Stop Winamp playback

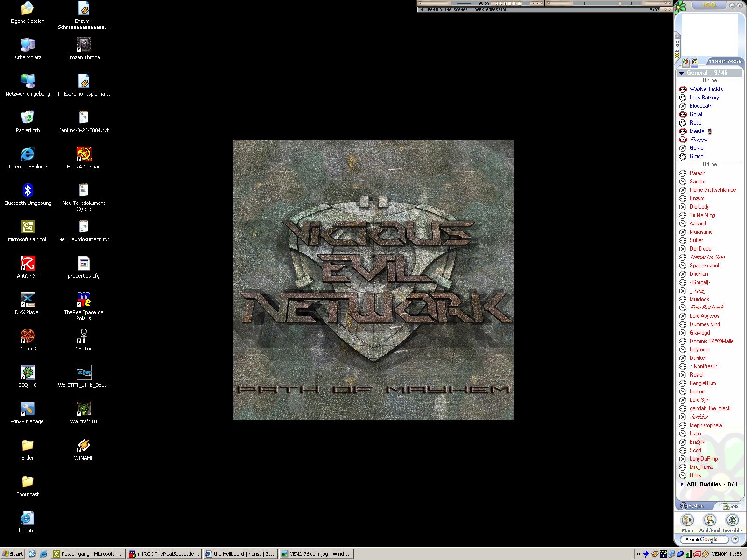[510, 3]
